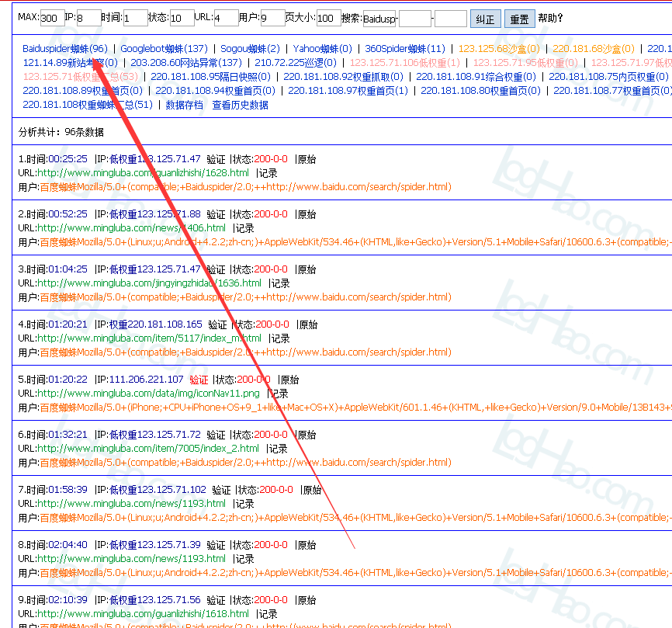
Task: Click 记录 link in entry 3
Action: pyautogui.click(x=279, y=283)
